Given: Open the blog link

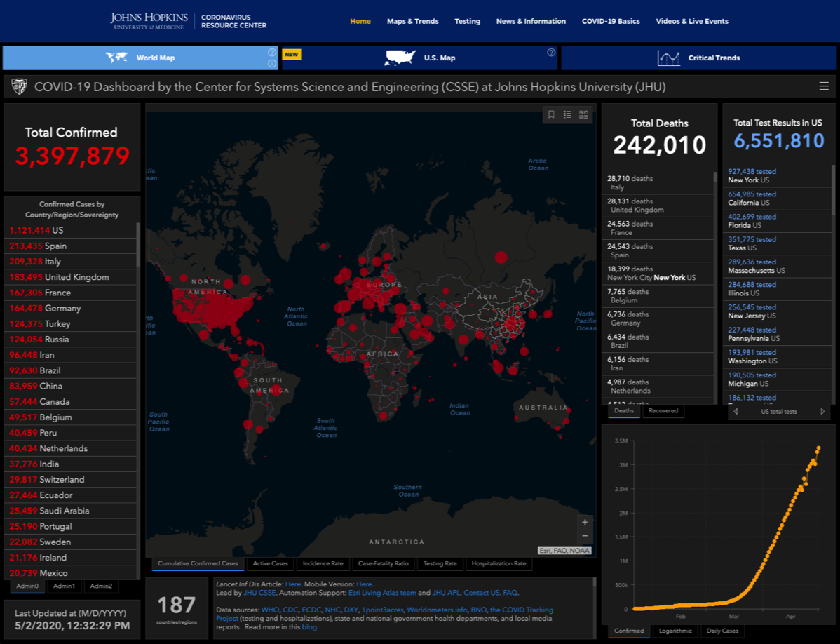Looking at the screenshot, I should coord(309,627).
